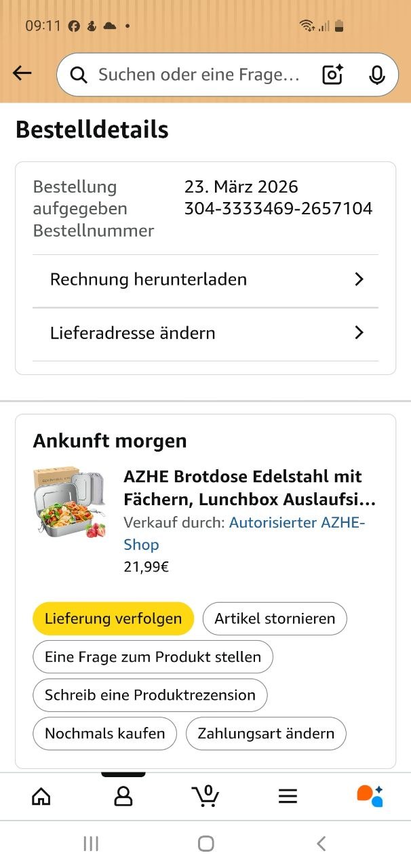Expand Rechnung herunterladen chevron
Screen dimensions: 411x868
tap(359, 279)
